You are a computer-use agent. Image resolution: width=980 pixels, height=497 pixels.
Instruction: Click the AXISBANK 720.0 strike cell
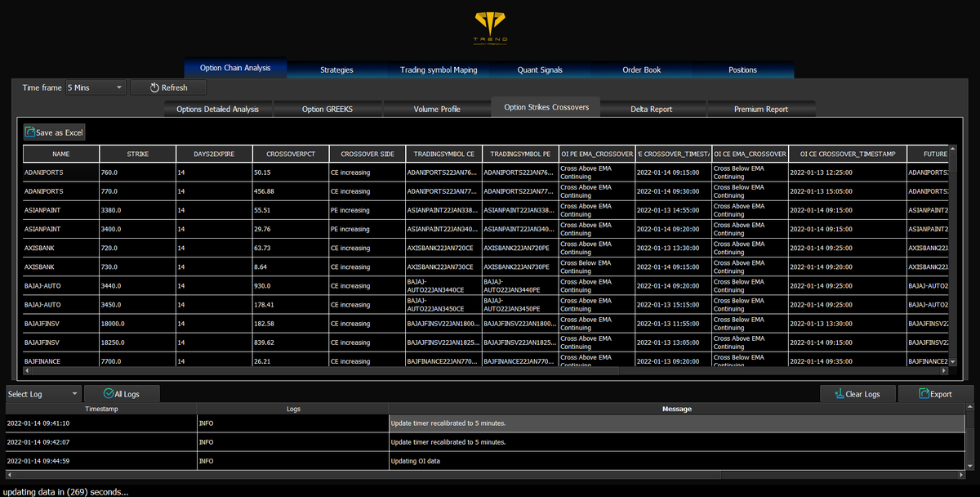pos(138,248)
